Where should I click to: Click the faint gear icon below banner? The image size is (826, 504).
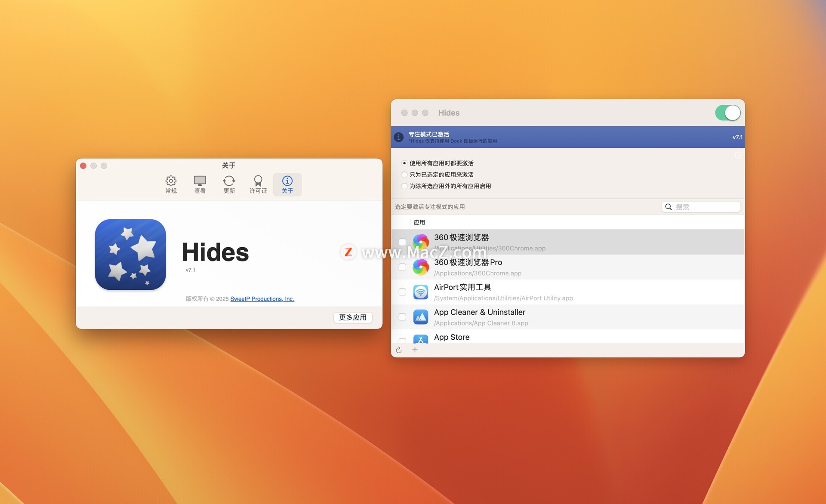tap(738, 155)
